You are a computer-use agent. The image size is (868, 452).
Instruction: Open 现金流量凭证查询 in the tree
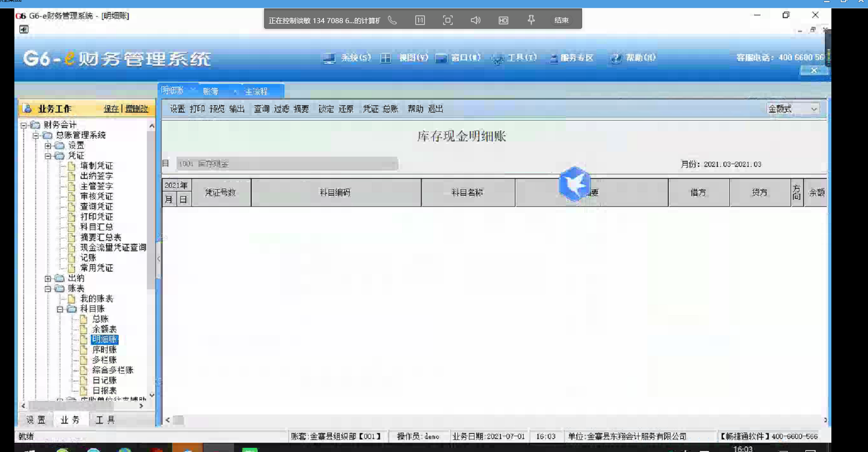tap(113, 248)
